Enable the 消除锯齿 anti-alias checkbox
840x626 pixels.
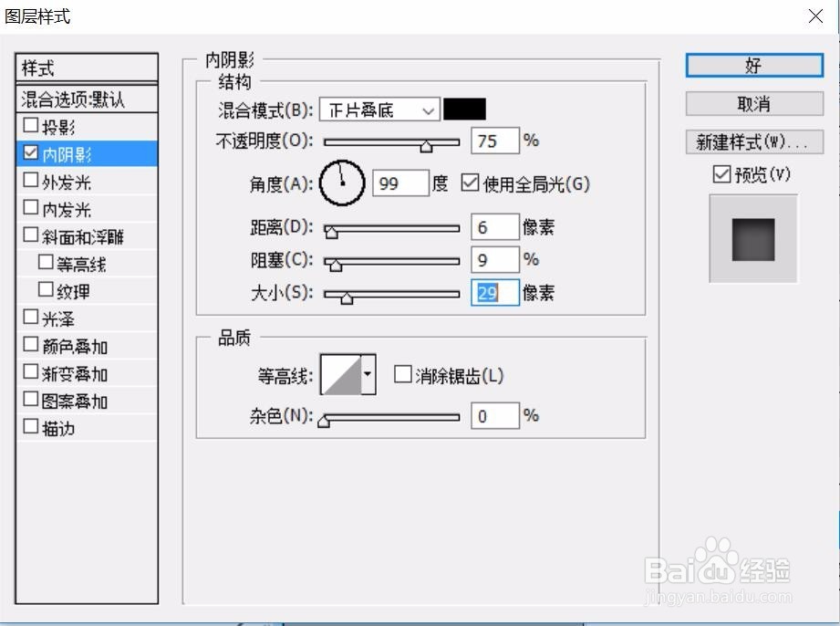[x=401, y=373]
